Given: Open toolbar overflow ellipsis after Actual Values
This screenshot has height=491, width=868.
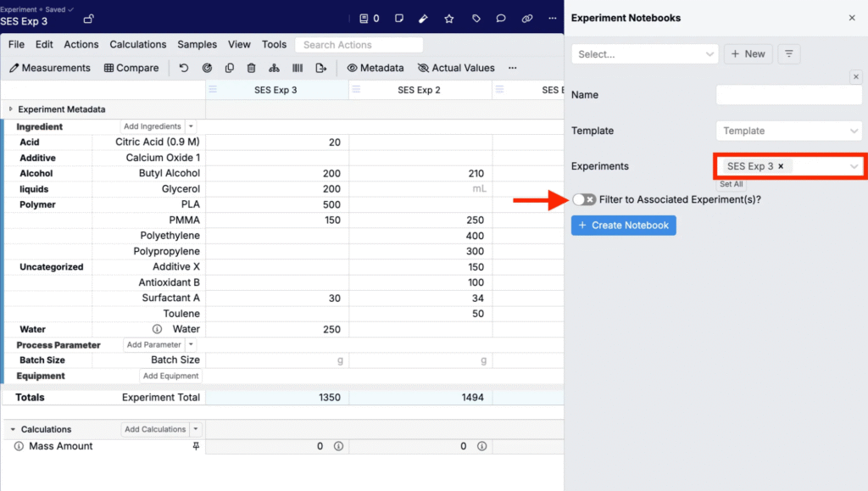Looking at the screenshot, I should click(x=513, y=68).
